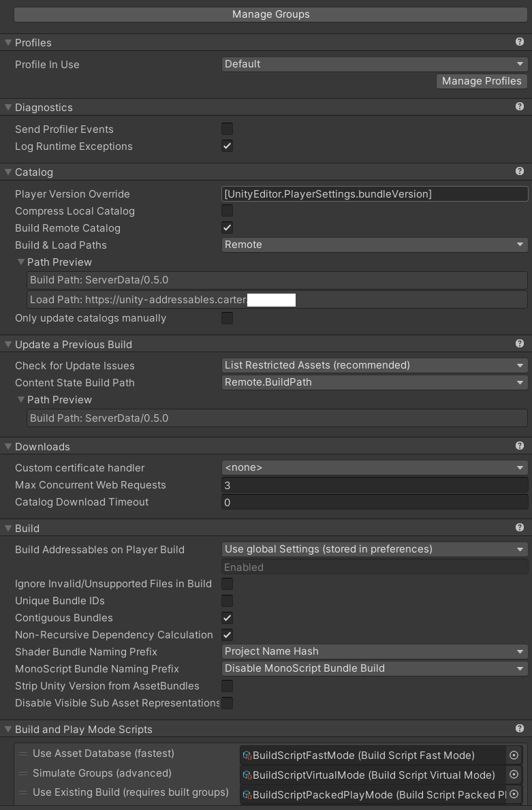Open Build & Load Paths dropdown

coord(375,245)
